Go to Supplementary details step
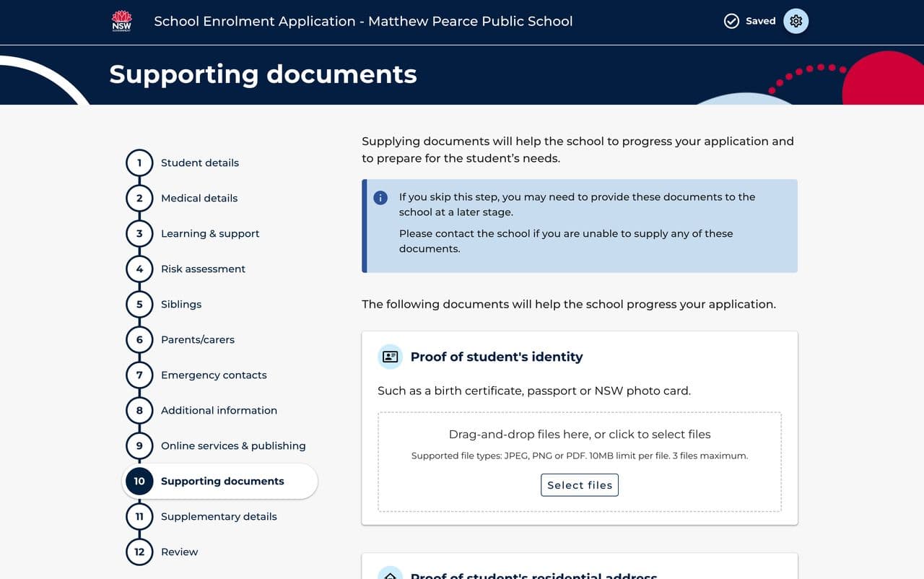 [x=219, y=516]
